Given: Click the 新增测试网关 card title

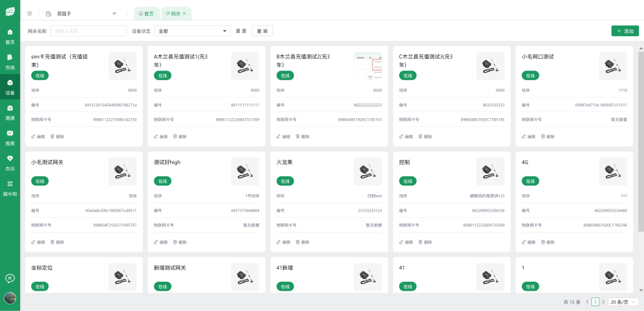Looking at the screenshot, I should click(170, 268).
